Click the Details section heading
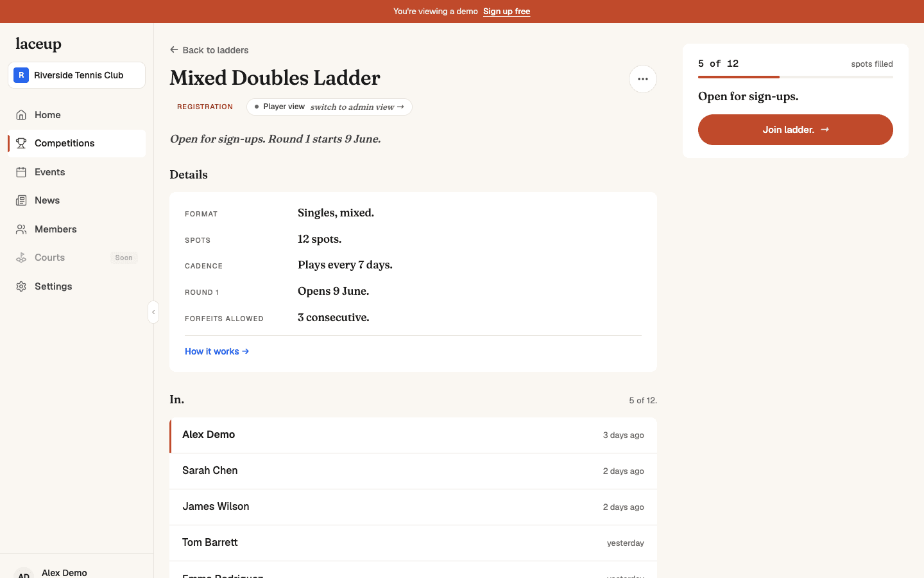Screen dimensions: 924x578 pos(189,175)
